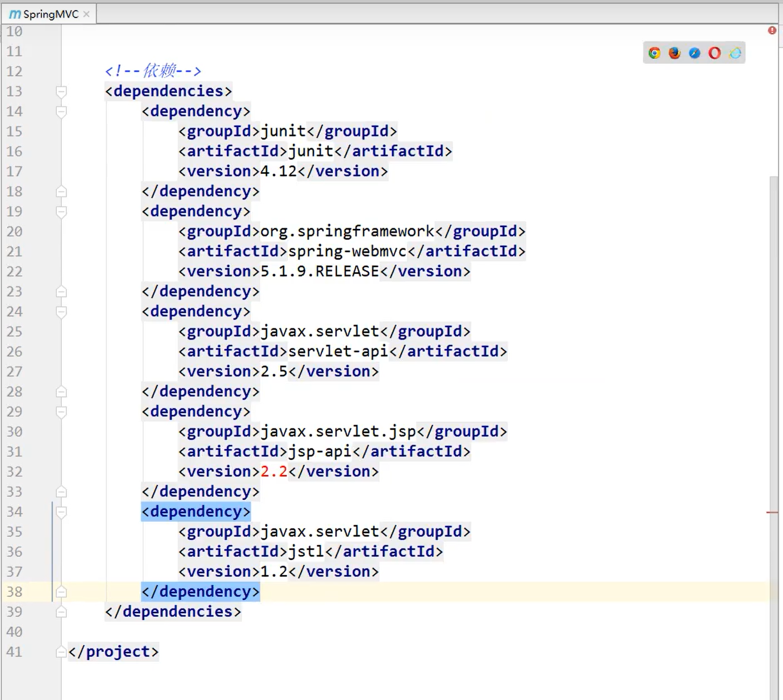The height and width of the screenshot is (700, 783).
Task: Click the 依赖 comment text
Action: point(159,71)
